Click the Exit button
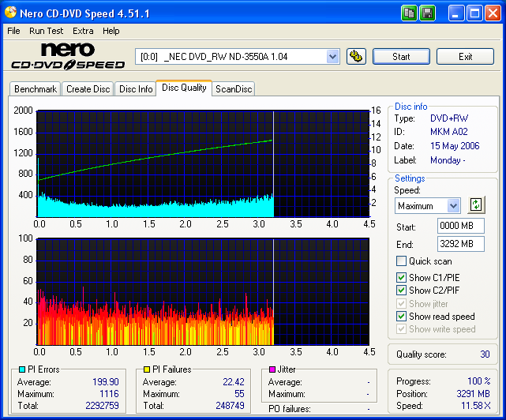Screen dimensions: 506x420 (465, 56)
